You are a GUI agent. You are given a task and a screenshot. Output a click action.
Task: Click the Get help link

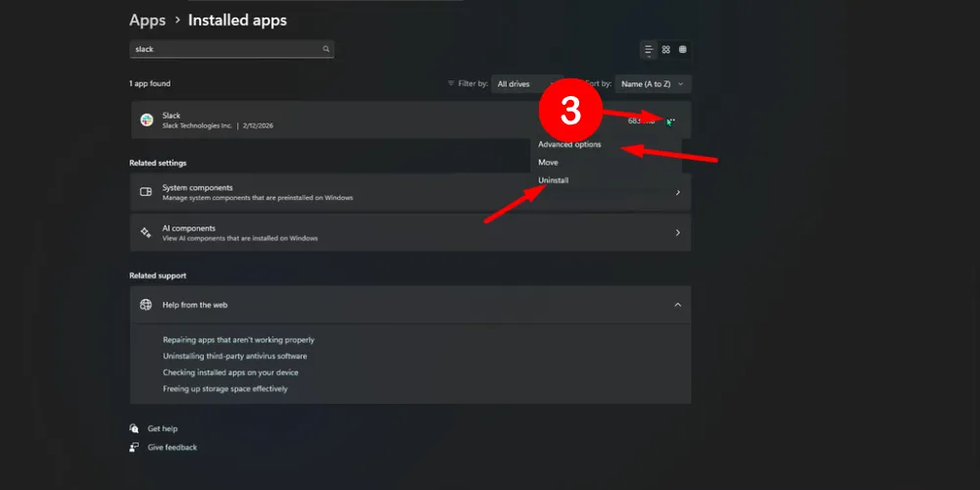(163, 429)
